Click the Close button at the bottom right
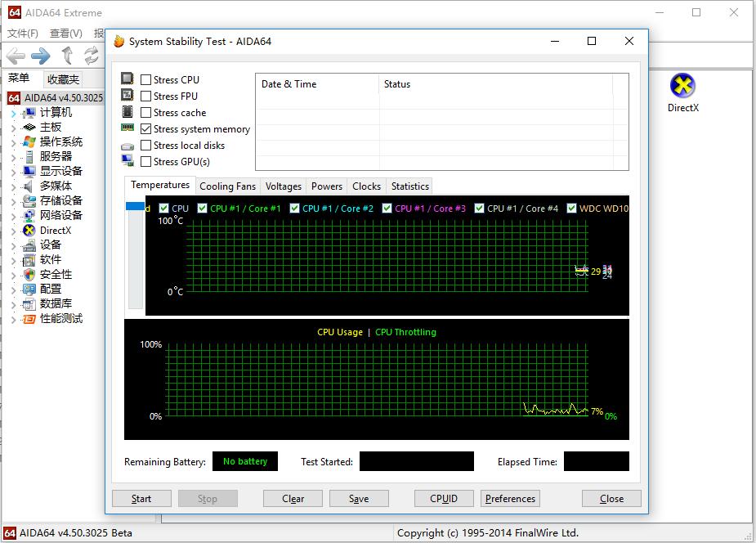This screenshot has width=756, height=543. click(x=611, y=499)
